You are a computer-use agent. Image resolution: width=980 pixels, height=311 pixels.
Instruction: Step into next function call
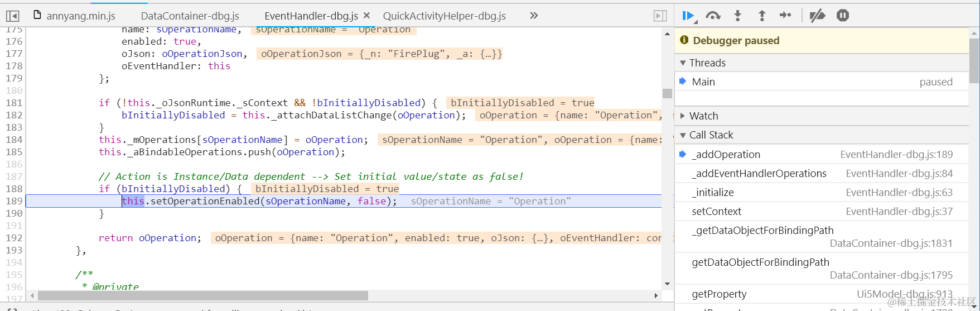click(737, 16)
